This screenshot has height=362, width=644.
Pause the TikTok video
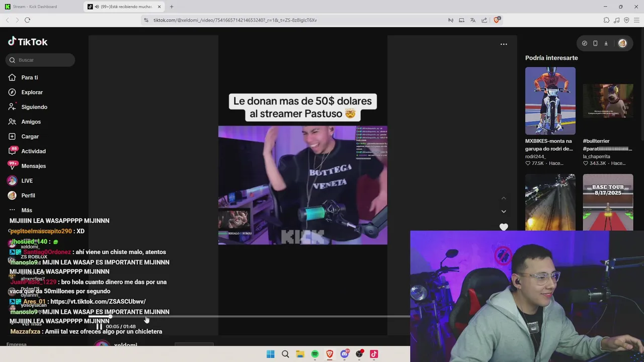coord(99,326)
